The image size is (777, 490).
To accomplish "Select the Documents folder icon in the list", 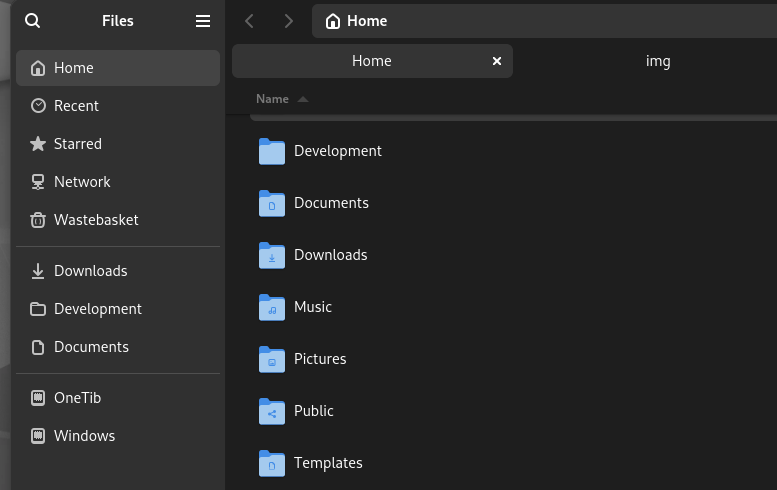I will (272, 203).
